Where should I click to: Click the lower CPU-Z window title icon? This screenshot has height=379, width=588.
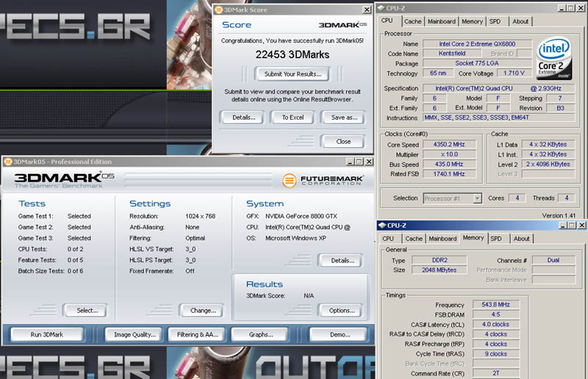point(382,225)
